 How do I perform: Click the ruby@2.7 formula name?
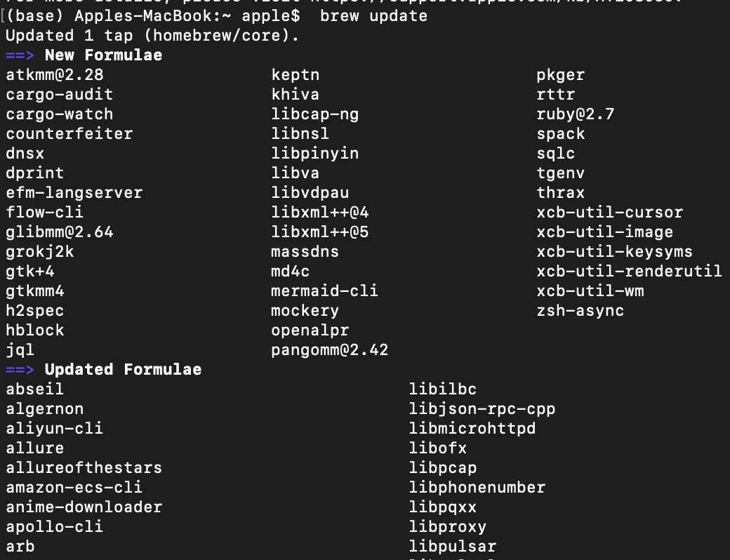[x=576, y=114]
